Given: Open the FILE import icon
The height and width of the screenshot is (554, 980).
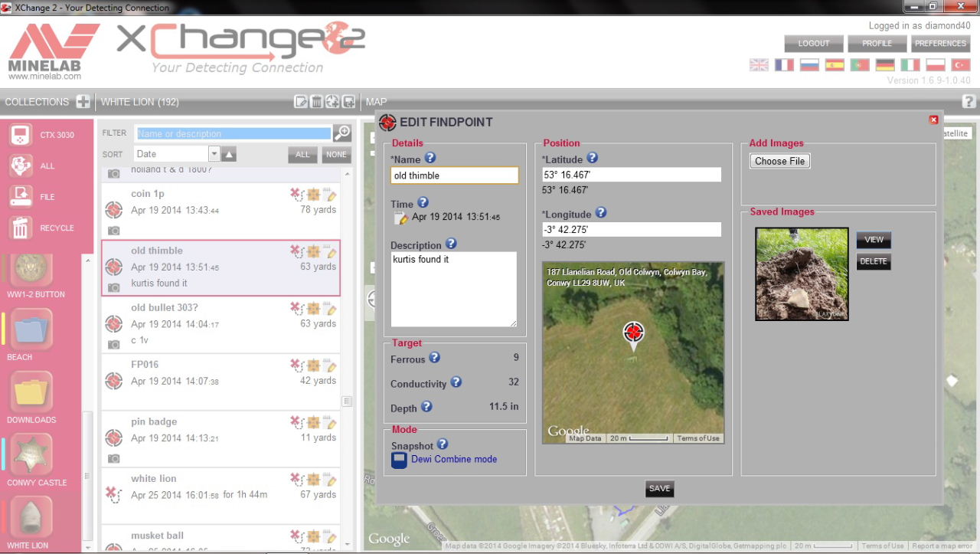Looking at the screenshot, I should (21, 197).
